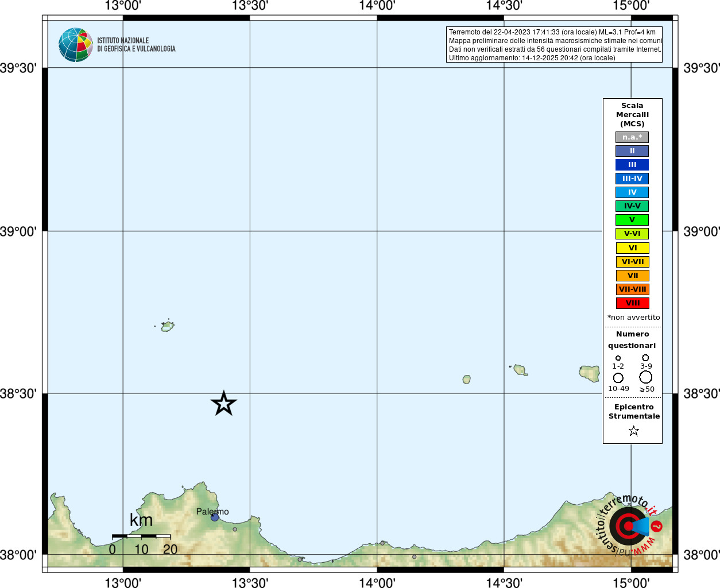The image size is (720, 588).
Task: Click the bottom axis label 13°30'
Action: (x=250, y=582)
